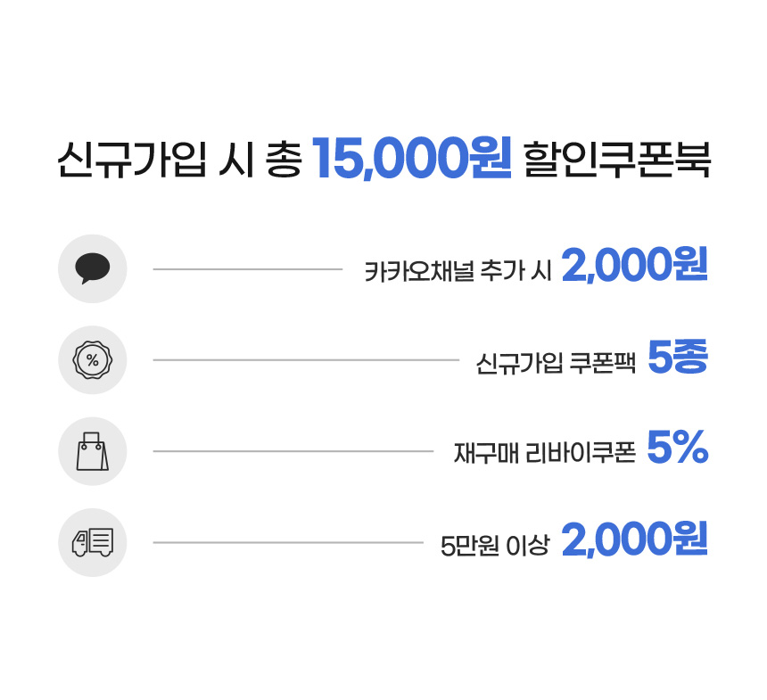This screenshot has height=700, width=767.
Task: Click the divider line beside the delivery truck
Action: 287,542
